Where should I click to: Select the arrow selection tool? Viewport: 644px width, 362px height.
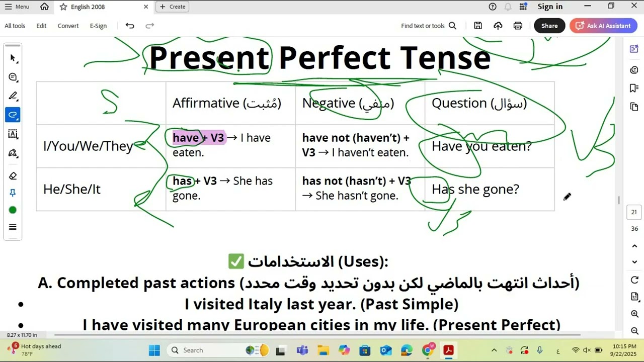point(13,58)
